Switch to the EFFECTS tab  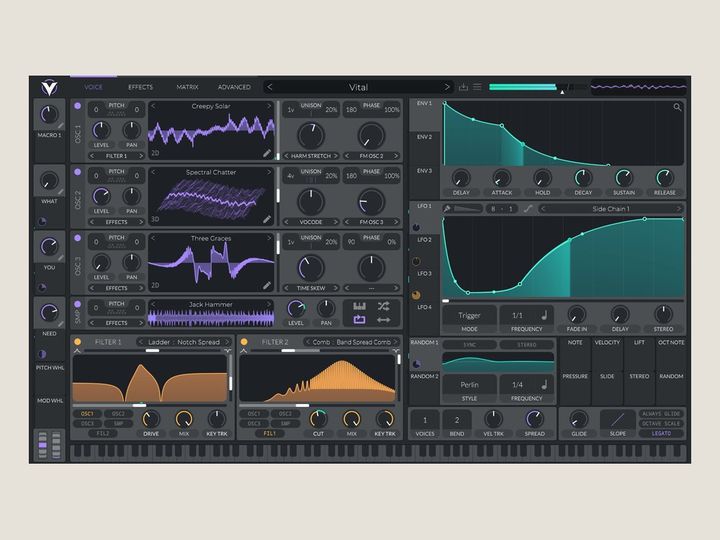(x=141, y=87)
